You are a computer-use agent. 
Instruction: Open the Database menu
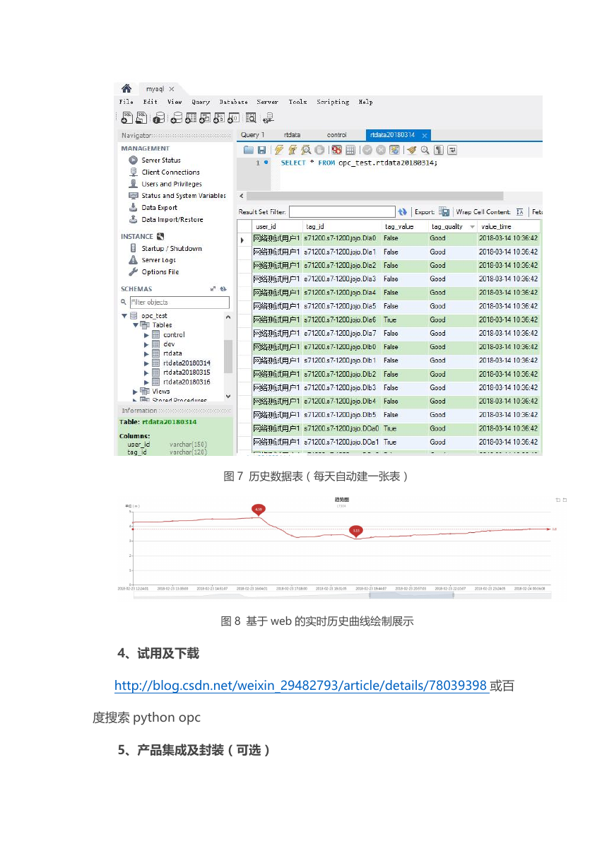233,102
